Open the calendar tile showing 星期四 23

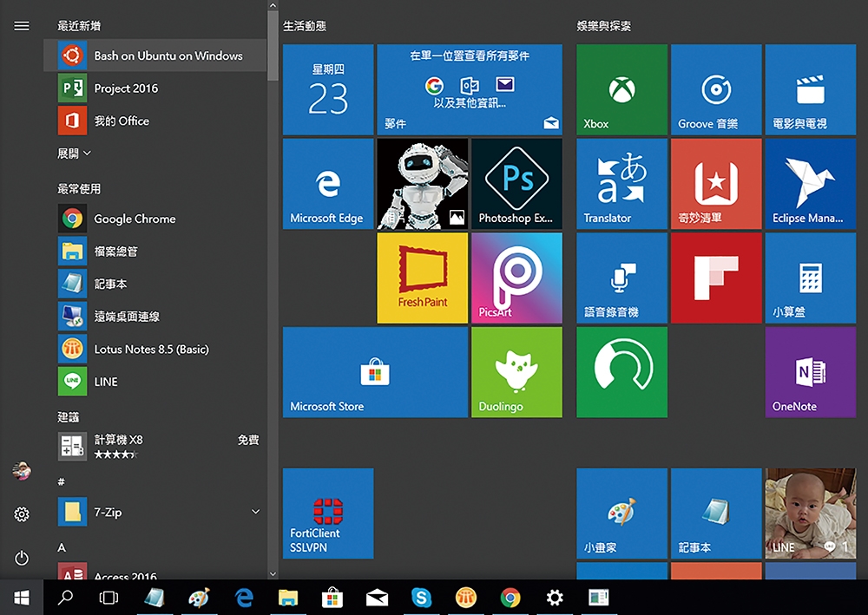pyautogui.click(x=328, y=89)
